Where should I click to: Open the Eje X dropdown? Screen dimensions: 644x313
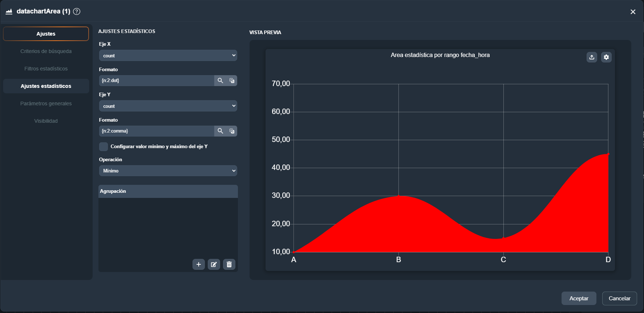pyautogui.click(x=168, y=56)
